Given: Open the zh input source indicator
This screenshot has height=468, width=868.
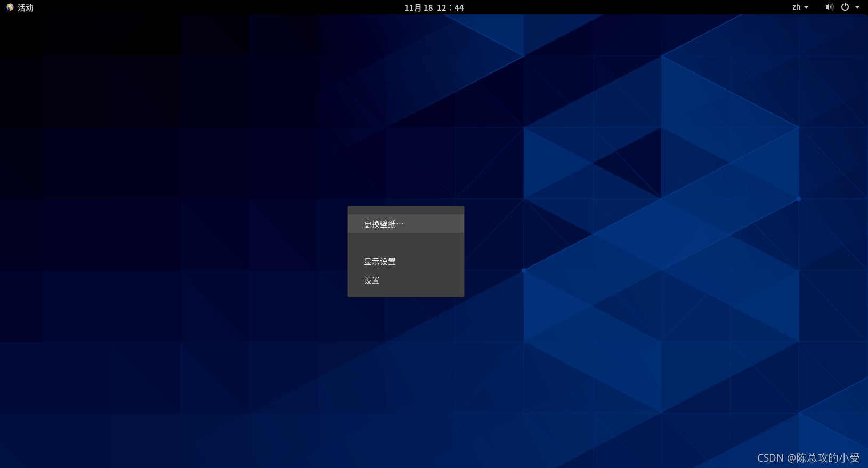Looking at the screenshot, I should 796,7.
